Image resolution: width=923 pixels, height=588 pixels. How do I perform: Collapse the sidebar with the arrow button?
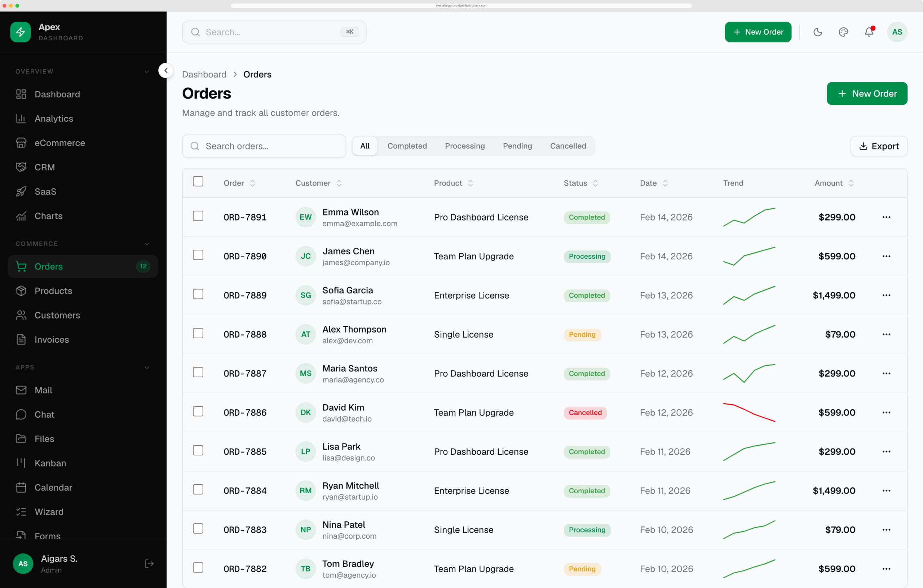165,71
